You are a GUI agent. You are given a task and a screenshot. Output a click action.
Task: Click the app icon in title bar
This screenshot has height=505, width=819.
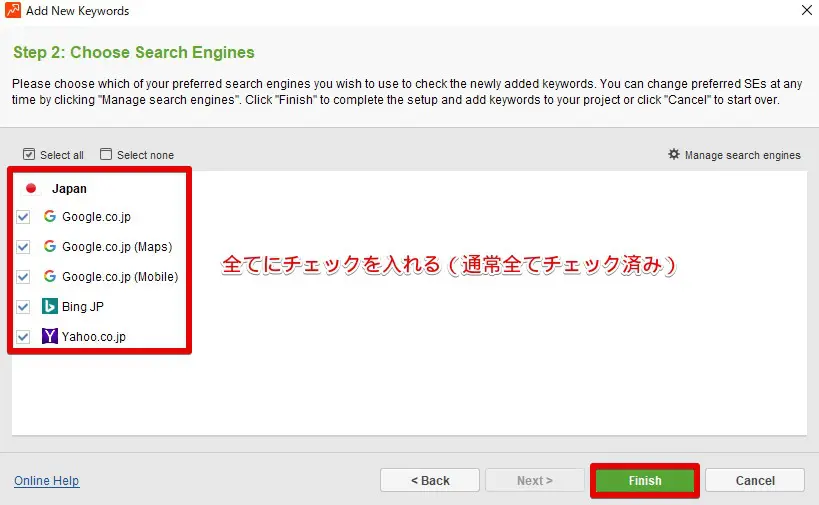tap(13, 11)
